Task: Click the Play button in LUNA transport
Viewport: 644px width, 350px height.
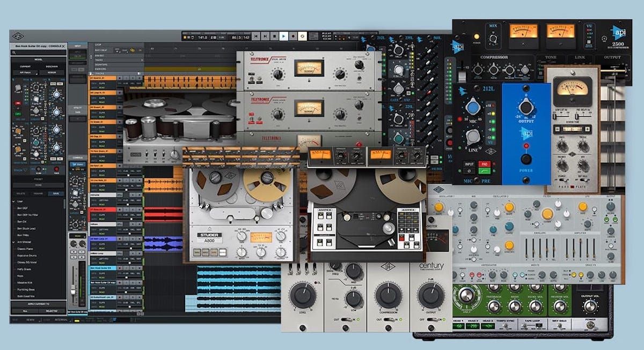Action: click(x=284, y=36)
